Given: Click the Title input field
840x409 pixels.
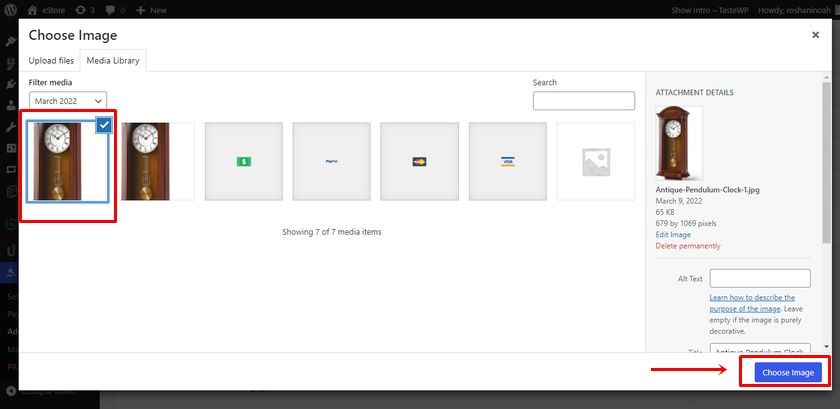Looking at the screenshot, I should click(x=760, y=348).
